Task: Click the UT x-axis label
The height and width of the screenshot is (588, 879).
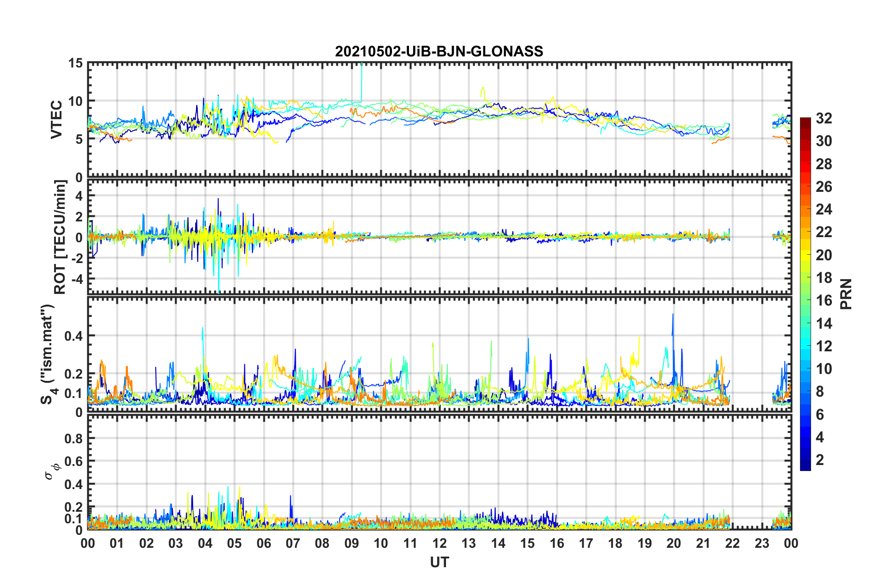Action: (x=439, y=562)
